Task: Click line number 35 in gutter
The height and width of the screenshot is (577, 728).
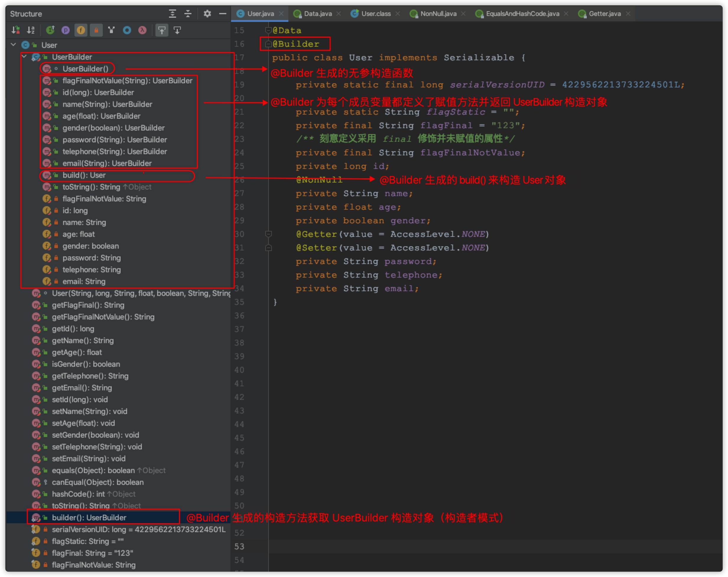Action: pyautogui.click(x=239, y=302)
